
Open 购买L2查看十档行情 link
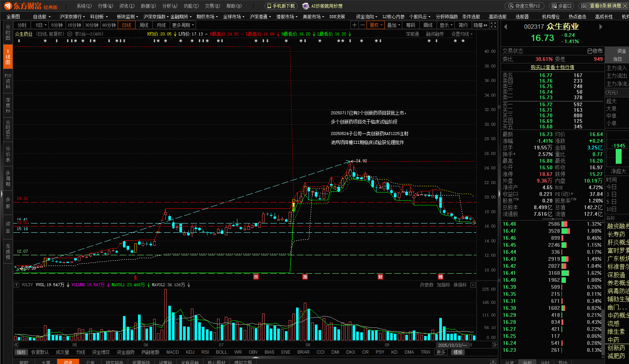click(x=552, y=67)
